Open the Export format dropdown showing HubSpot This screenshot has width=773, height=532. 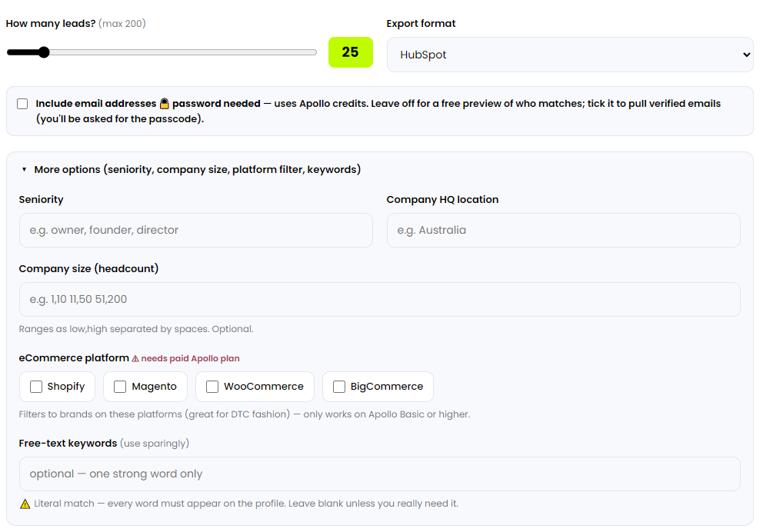(570, 55)
